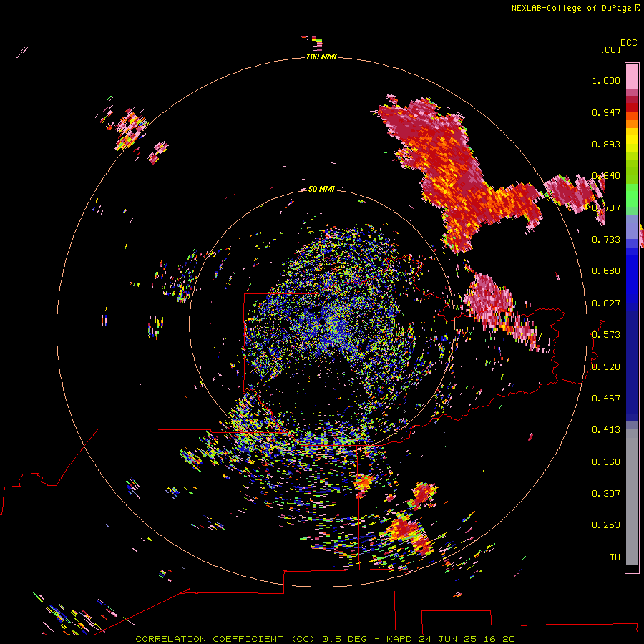
Task: Pick the lavender color bar segment
Action: (632, 227)
